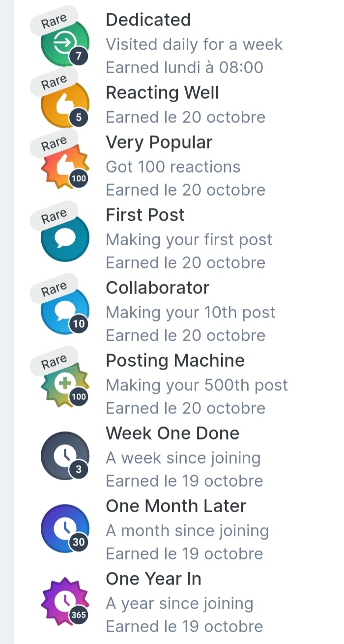Open the Reacting Well badge title

pos(162,93)
